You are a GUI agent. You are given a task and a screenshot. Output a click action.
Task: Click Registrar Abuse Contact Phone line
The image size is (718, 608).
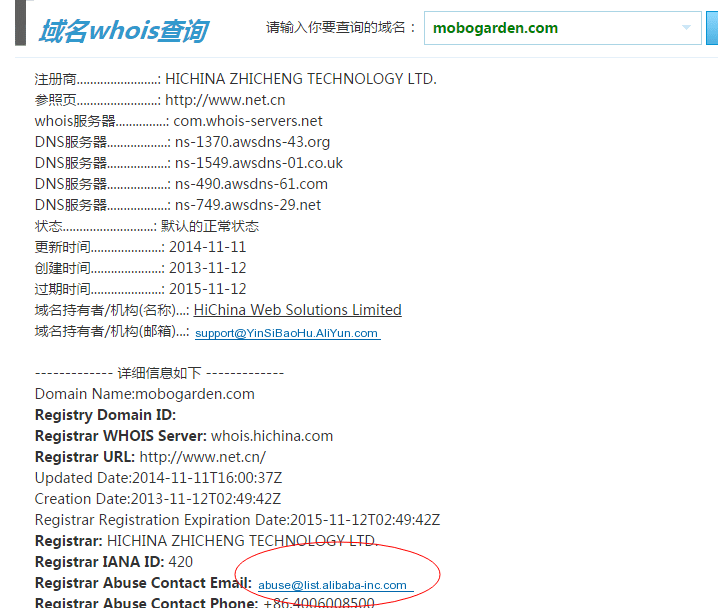point(205,602)
